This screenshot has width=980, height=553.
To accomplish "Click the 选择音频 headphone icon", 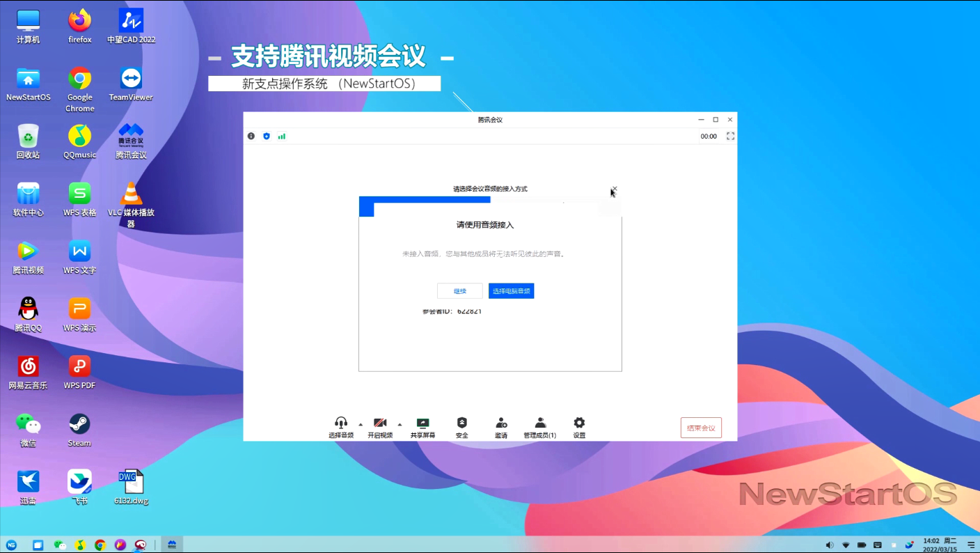I will coord(341,423).
